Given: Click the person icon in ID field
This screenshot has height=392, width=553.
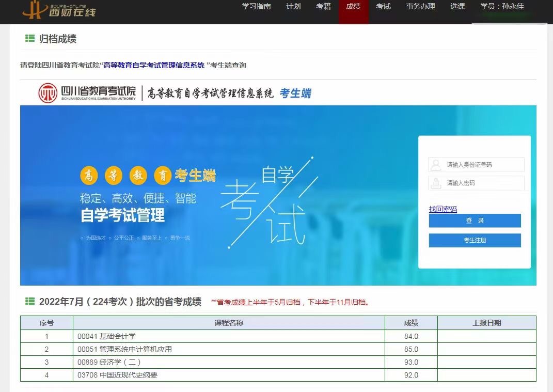Looking at the screenshot, I should point(436,165).
